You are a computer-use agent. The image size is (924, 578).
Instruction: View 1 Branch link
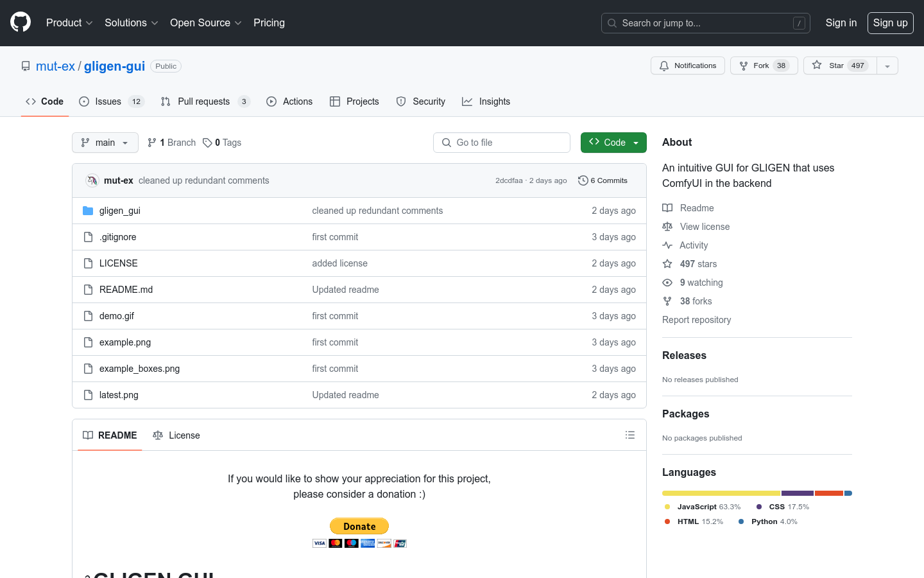pos(171,143)
